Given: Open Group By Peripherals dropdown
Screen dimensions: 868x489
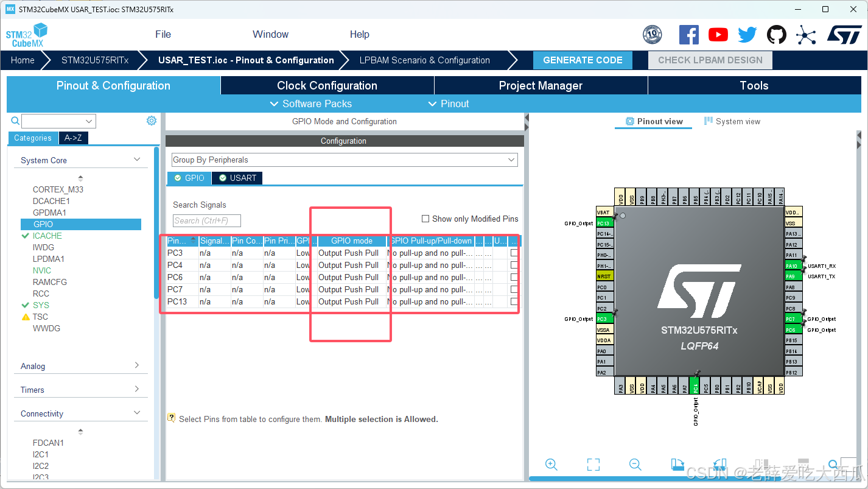Looking at the screenshot, I should (x=345, y=160).
